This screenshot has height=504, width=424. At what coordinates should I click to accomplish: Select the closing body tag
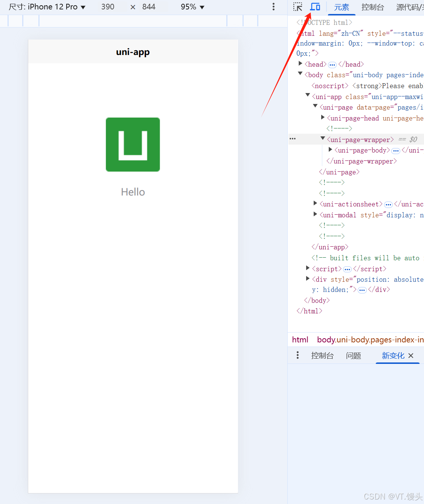[317, 301]
